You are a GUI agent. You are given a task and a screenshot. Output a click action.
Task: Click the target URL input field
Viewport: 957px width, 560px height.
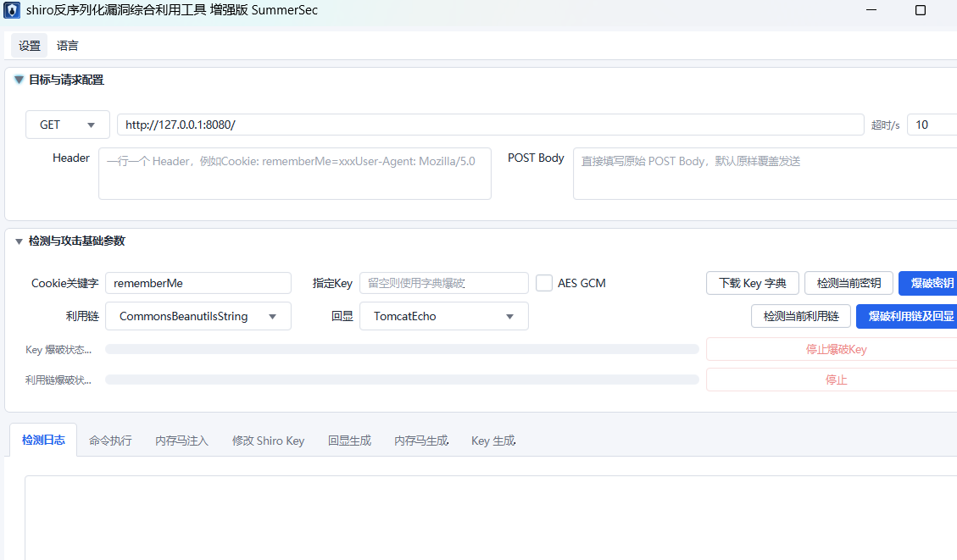pos(490,125)
